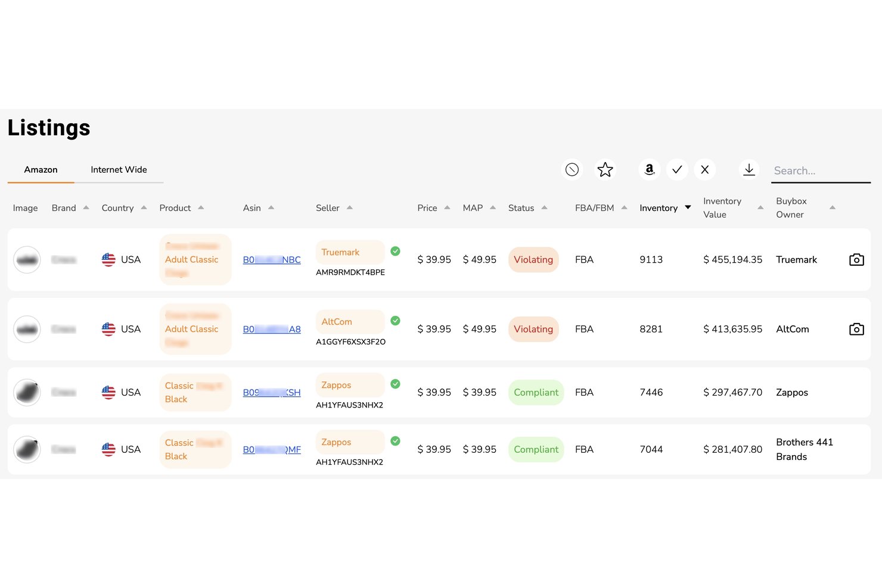Click the Listings page heading
This screenshot has width=882, height=588.
tap(49, 128)
